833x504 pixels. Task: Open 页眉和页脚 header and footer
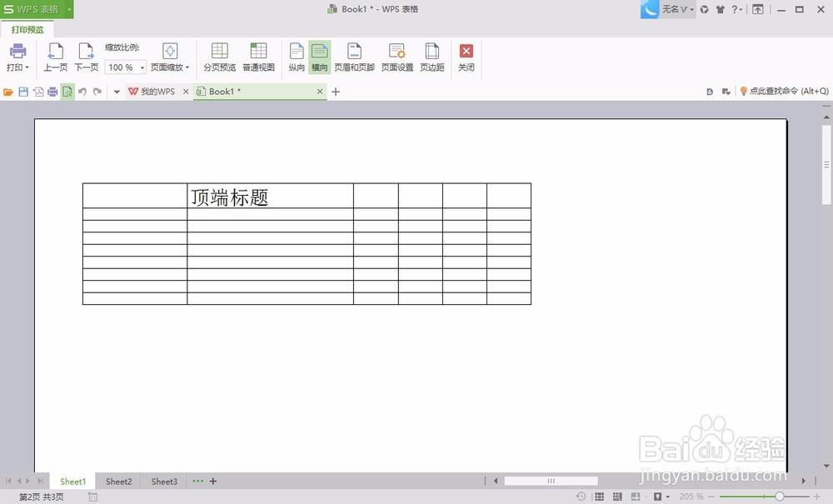tap(354, 57)
